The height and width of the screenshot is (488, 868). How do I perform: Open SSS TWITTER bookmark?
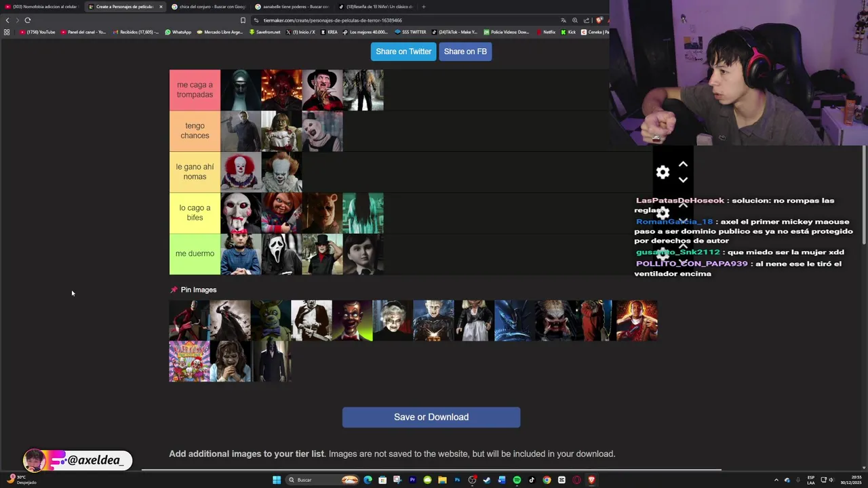[410, 32]
